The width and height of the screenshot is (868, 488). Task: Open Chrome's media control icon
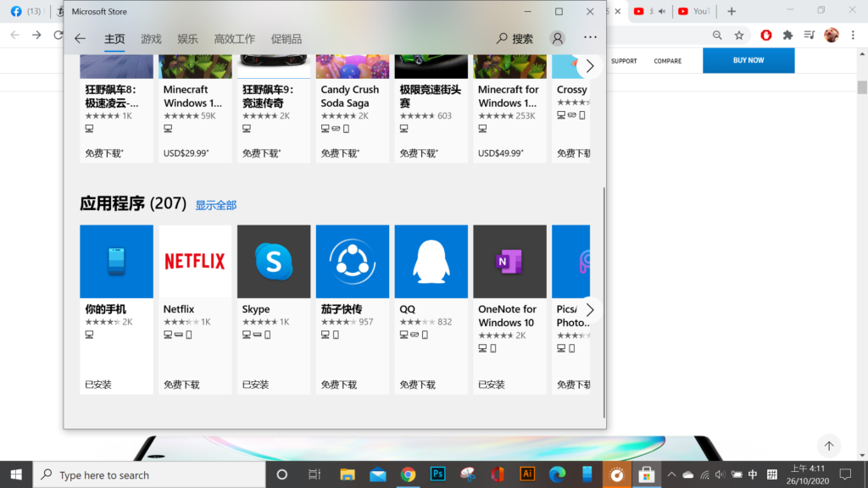[810, 36]
